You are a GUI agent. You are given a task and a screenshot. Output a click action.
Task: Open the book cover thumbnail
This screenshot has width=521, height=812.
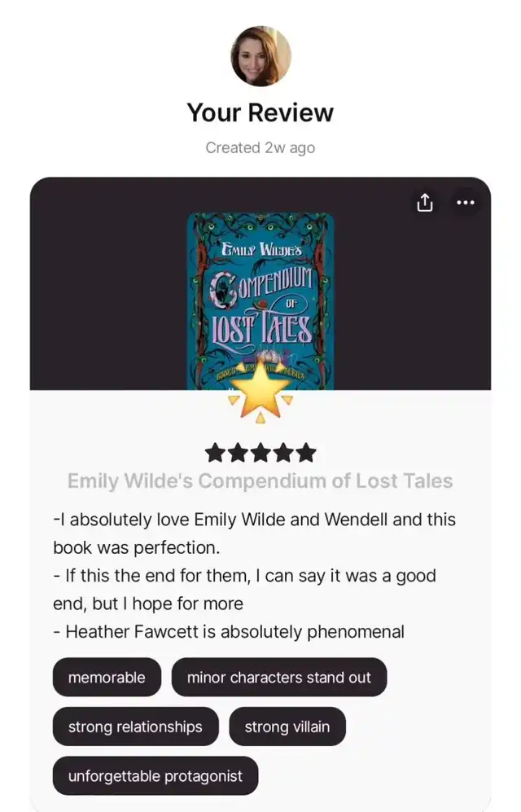(x=260, y=301)
